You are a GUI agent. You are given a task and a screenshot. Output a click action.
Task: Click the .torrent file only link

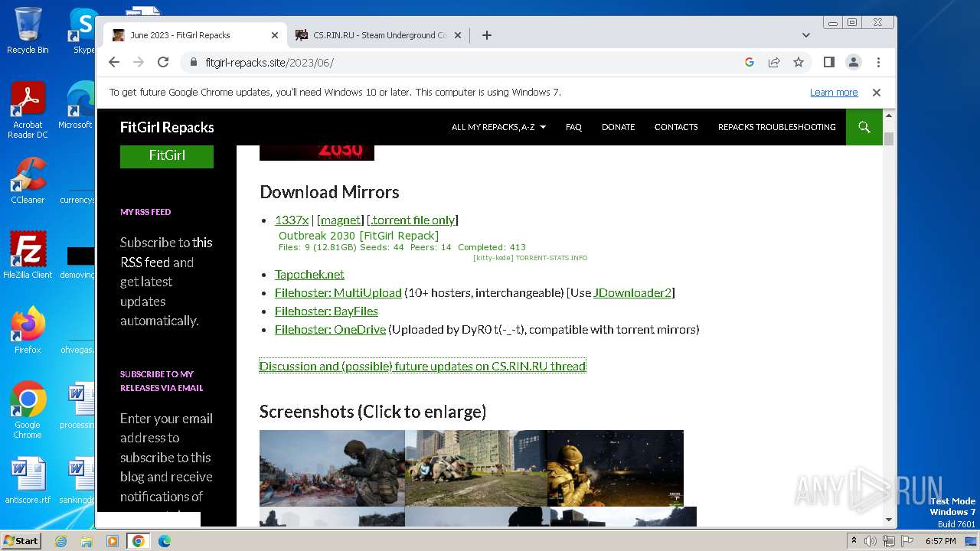tap(413, 220)
